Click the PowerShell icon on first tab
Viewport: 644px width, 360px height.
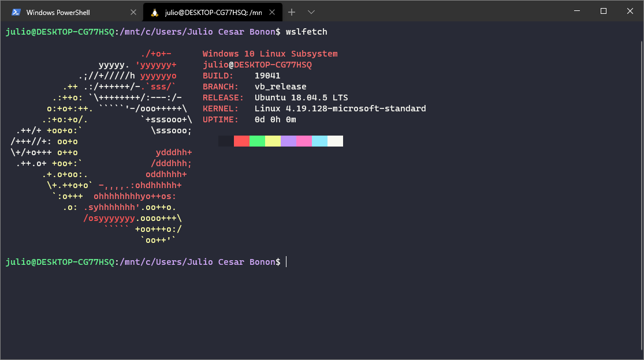click(x=16, y=12)
